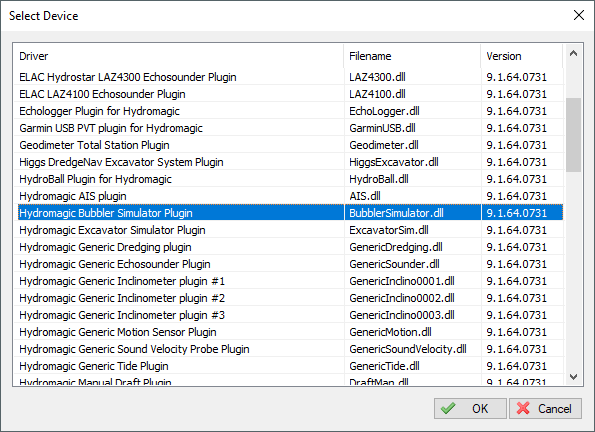Image resolution: width=595 pixels, height=432 pixels.
Task: Click the AIS.dll filename cell
Action: (x=412, y=196)
